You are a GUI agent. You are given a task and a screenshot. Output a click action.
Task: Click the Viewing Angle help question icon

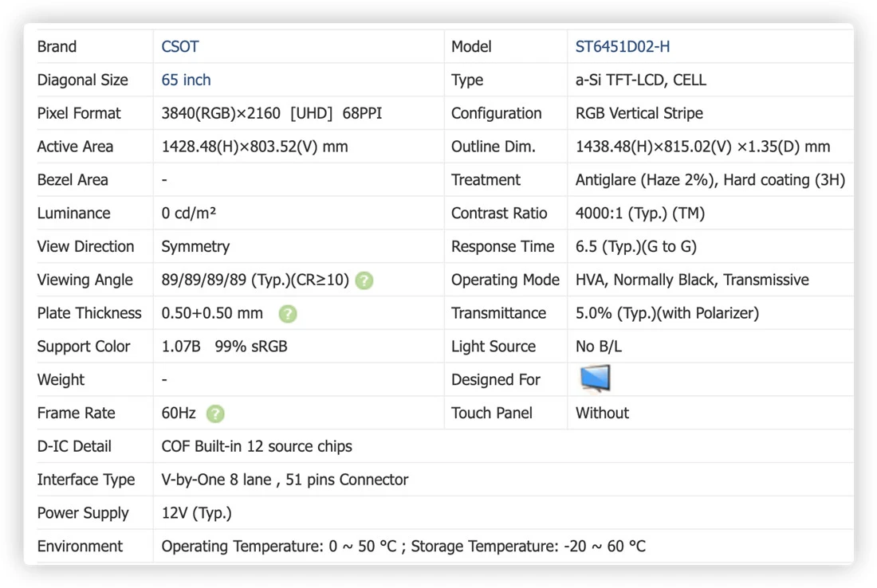[x=364, y=280]
